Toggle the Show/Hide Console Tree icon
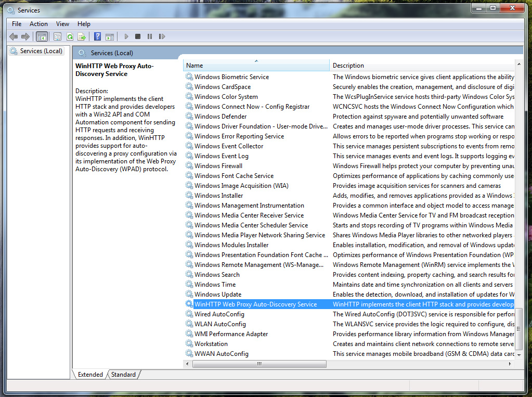532x397 pixels. 42,36
